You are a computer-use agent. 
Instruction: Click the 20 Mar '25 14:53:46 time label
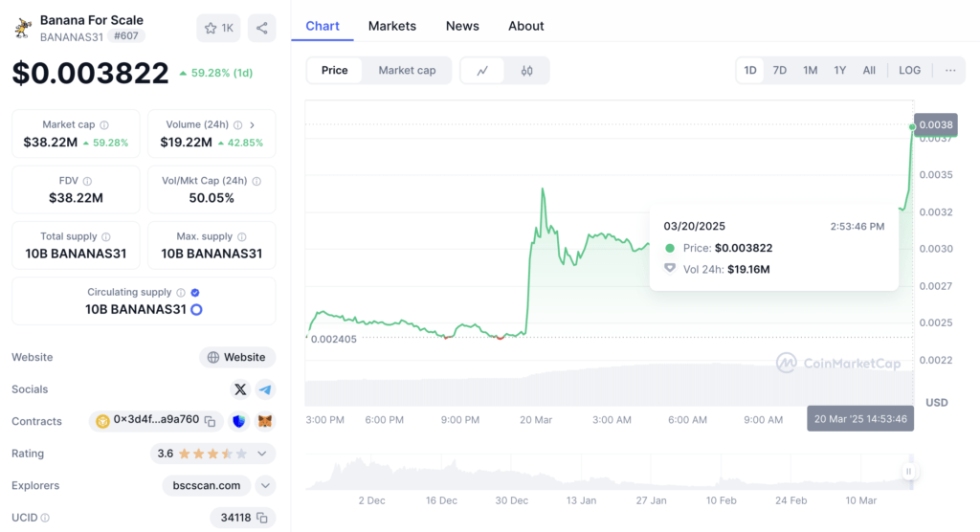pyautogui.click(x=860, y=419)
